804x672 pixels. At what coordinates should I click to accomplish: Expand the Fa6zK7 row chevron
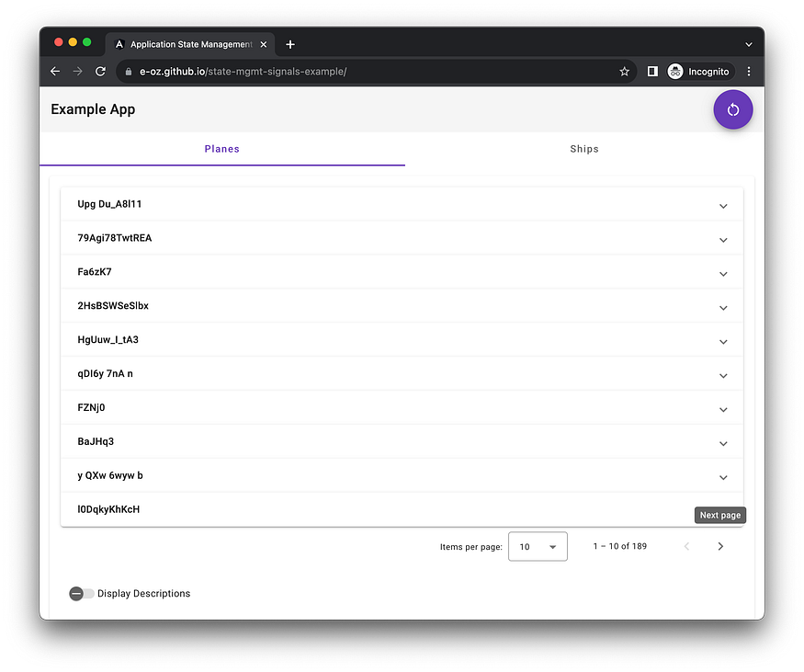pos(723,274)
